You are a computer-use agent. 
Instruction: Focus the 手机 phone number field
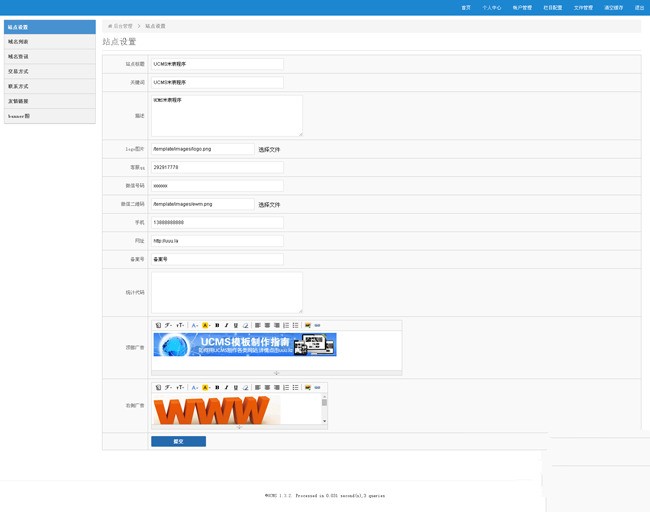pos(217,222)
